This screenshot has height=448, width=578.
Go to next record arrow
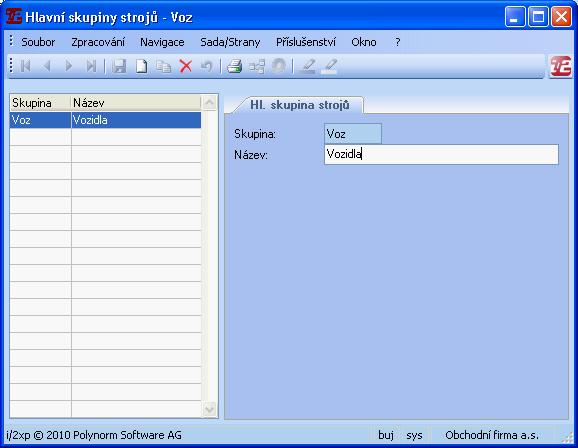point(69,66)
